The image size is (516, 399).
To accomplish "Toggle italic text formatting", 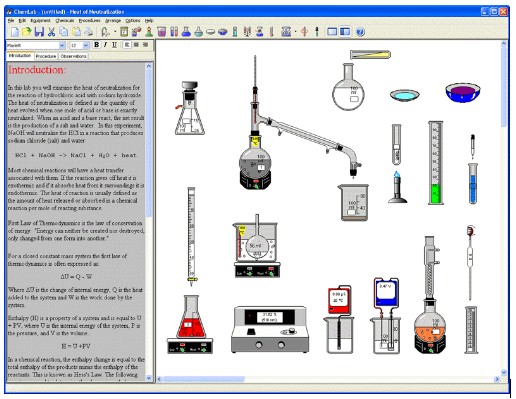I will [105, 45].
